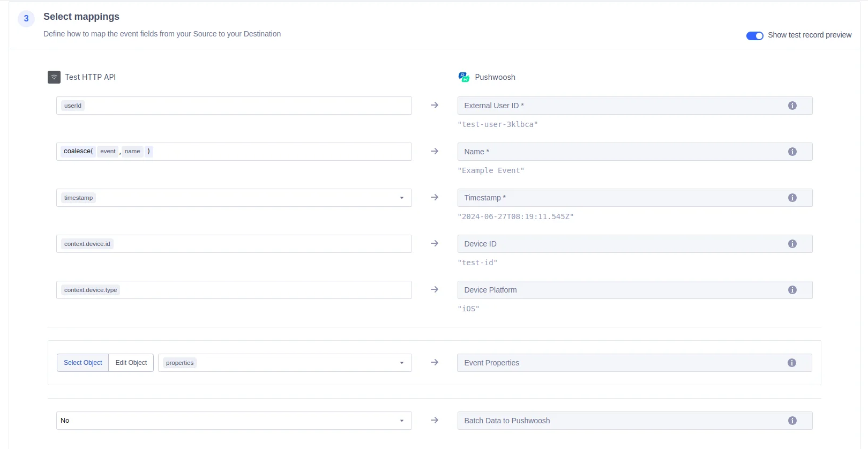
Task: Click info icon for Event Properties
Action: click(x=791, y=363)
